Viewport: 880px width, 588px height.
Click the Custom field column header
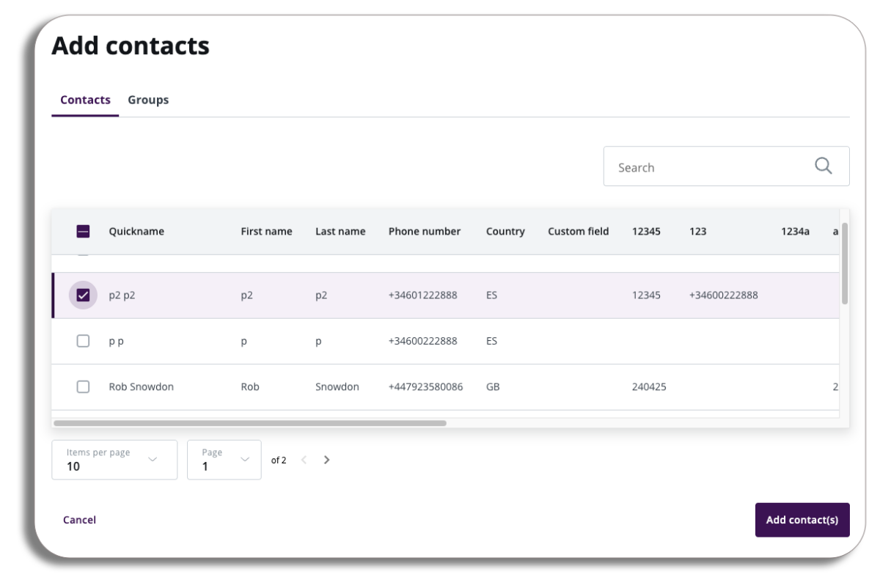click(x=578, y=231)
